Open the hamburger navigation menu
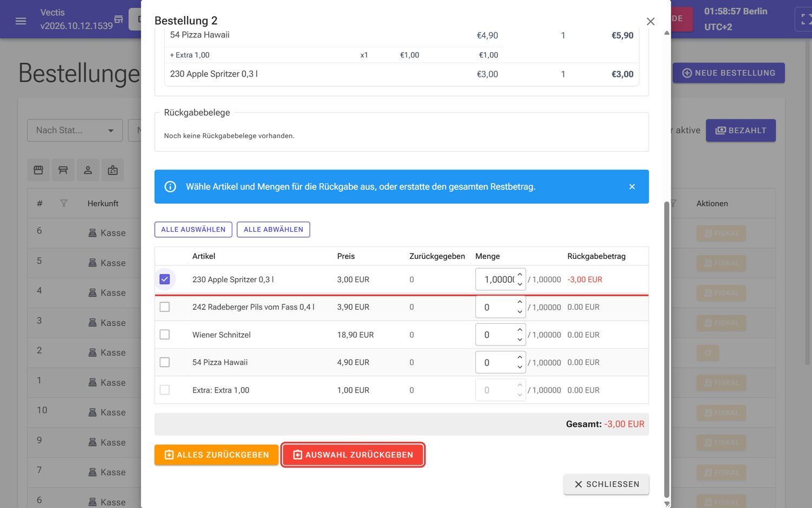Image resolution: width=812 pixels, height=508 pixels. tap(21, 21)
